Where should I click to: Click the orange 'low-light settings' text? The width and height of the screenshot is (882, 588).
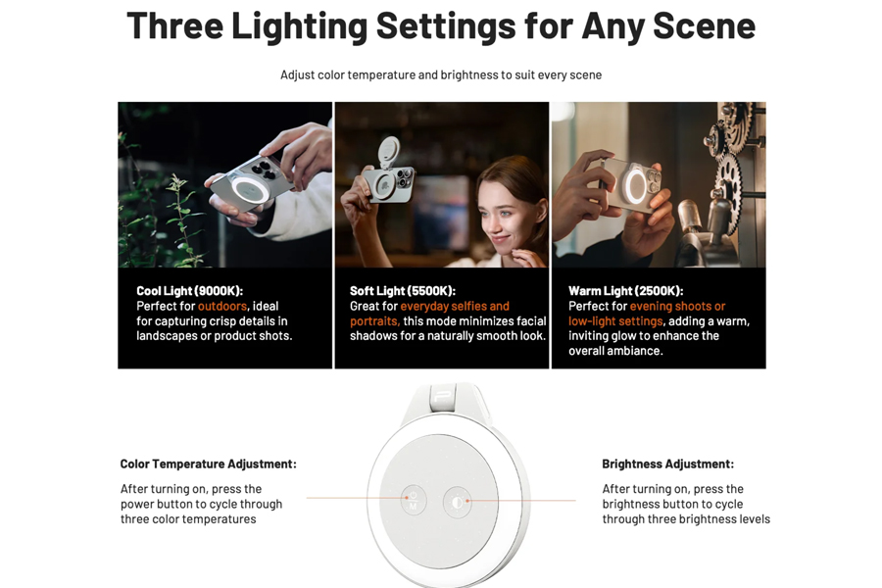(x=615, y=321)
